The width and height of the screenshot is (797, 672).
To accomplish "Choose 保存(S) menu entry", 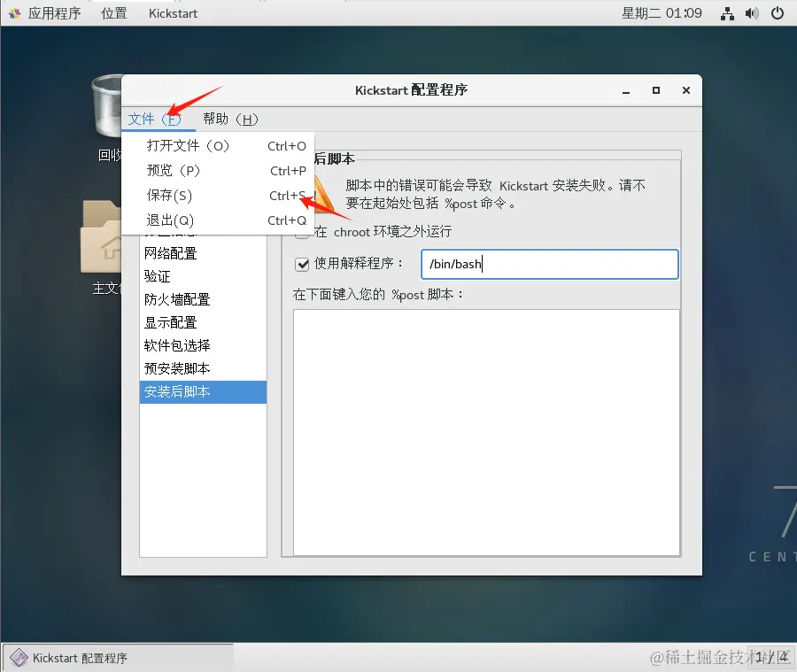I will (x=218, y=196).
